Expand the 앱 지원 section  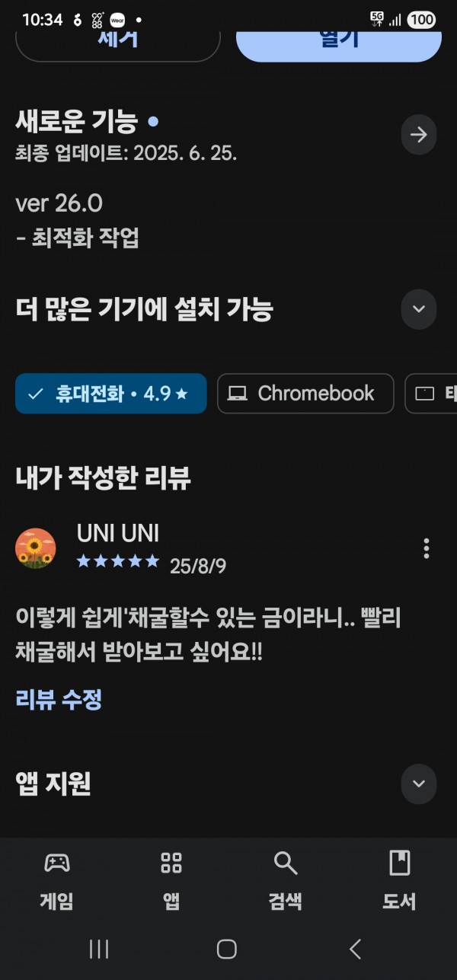point(418,784)
